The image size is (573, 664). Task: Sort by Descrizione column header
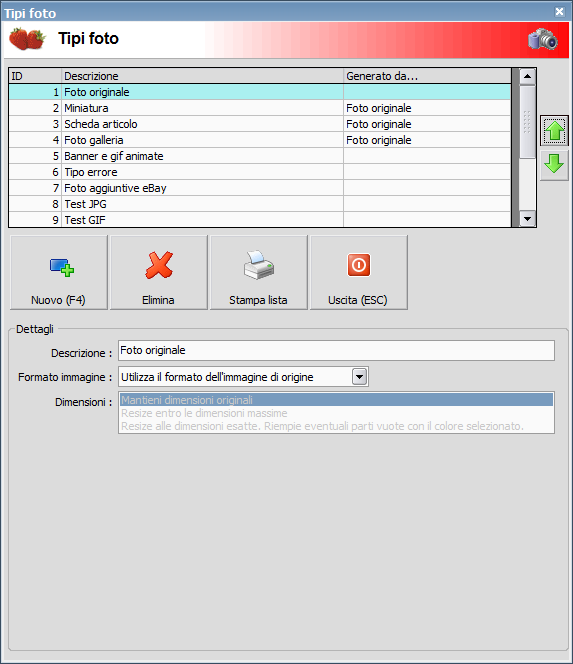202,76
